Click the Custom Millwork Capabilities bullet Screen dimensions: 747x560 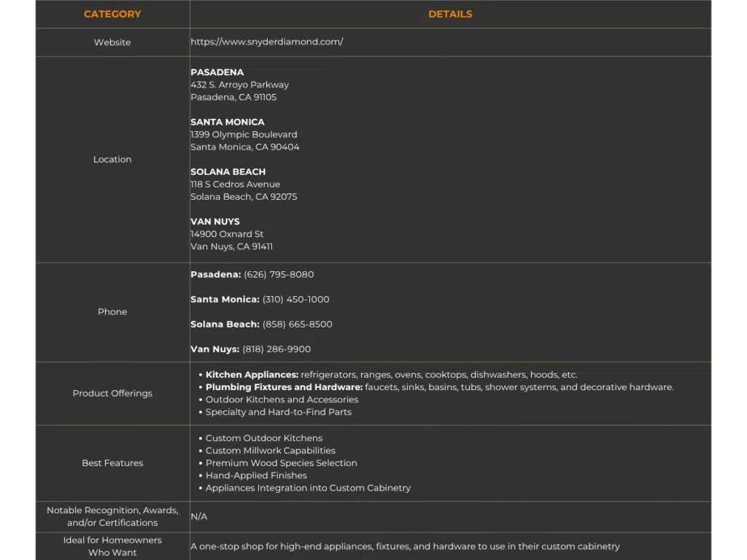coord(270,451)
